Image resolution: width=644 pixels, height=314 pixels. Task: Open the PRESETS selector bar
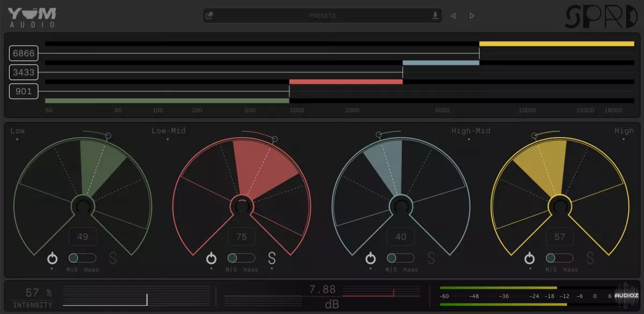323,16
